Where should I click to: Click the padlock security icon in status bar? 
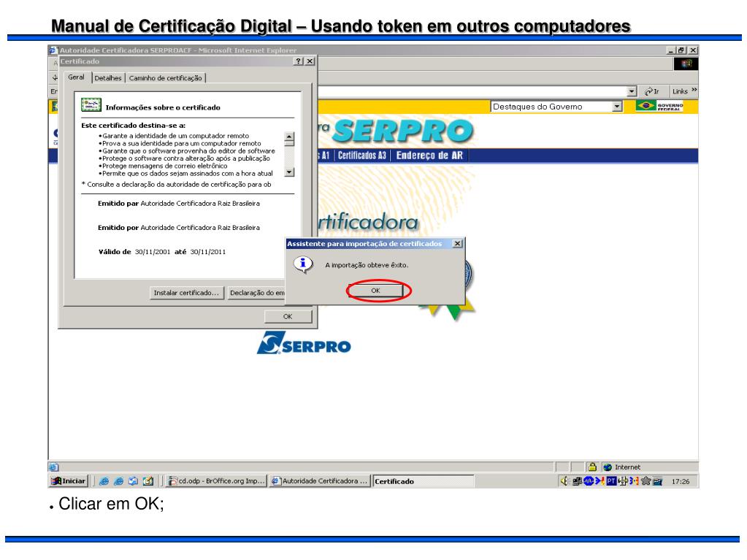pyautogui.click(x=592, y=467)
